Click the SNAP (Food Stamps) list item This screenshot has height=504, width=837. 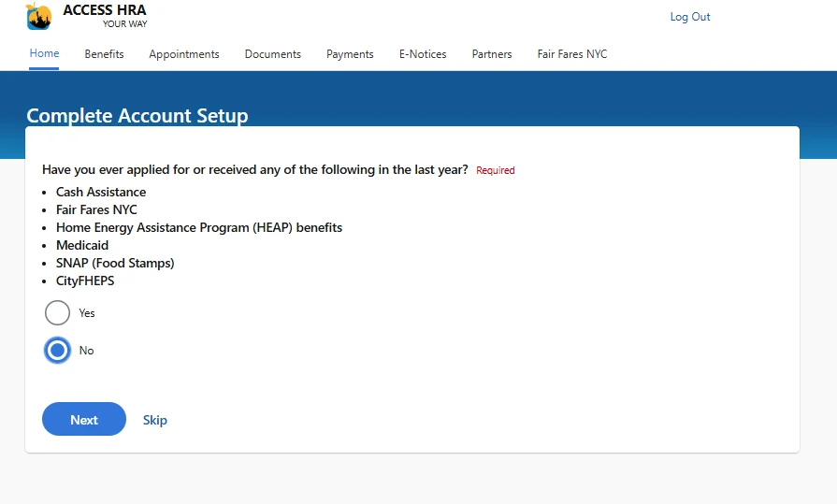[115, 263]
